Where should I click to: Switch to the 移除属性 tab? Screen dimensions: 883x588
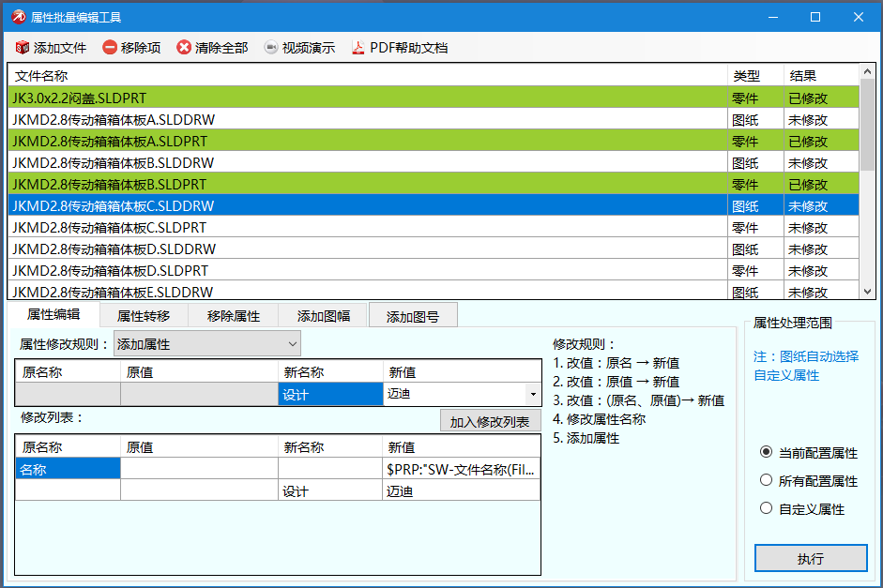pos(234,316)
